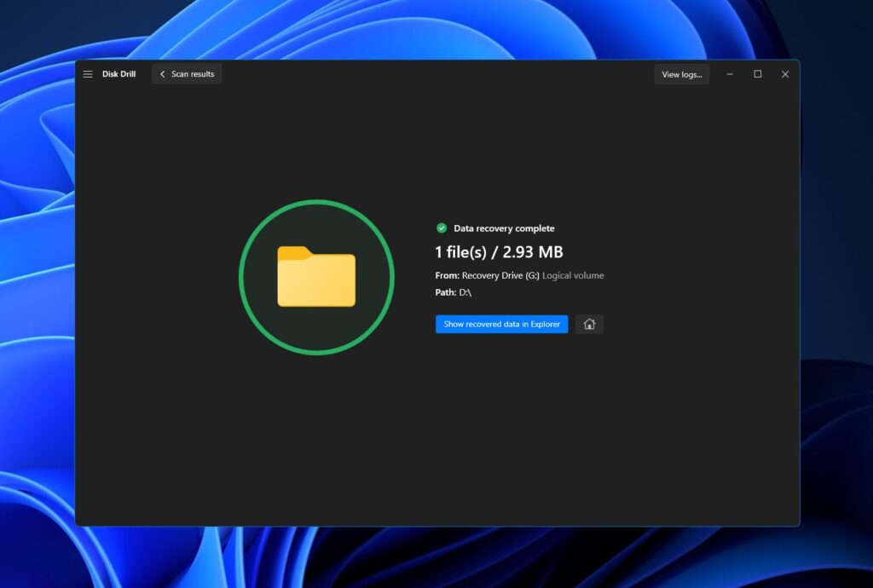
Task: Click the Disk Drill app title
Action: (119, 74)
